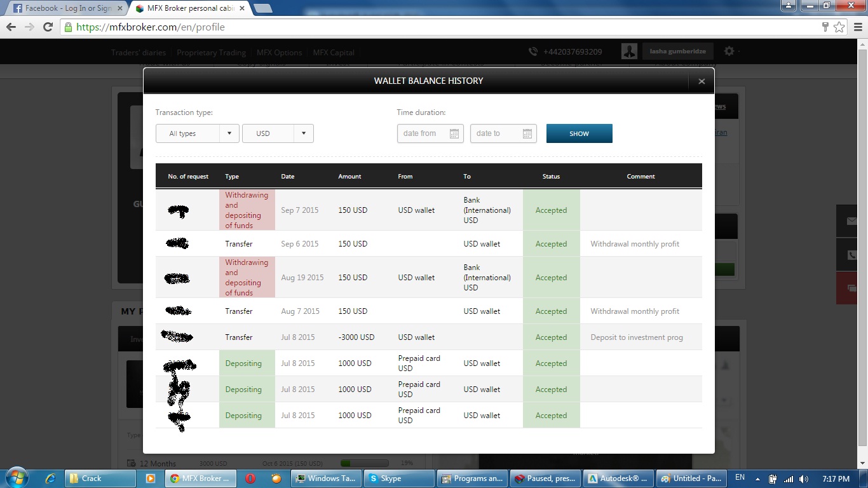Click the browser address bar URL
This screenshot has height=488, width=868.
tap(150, 27)
